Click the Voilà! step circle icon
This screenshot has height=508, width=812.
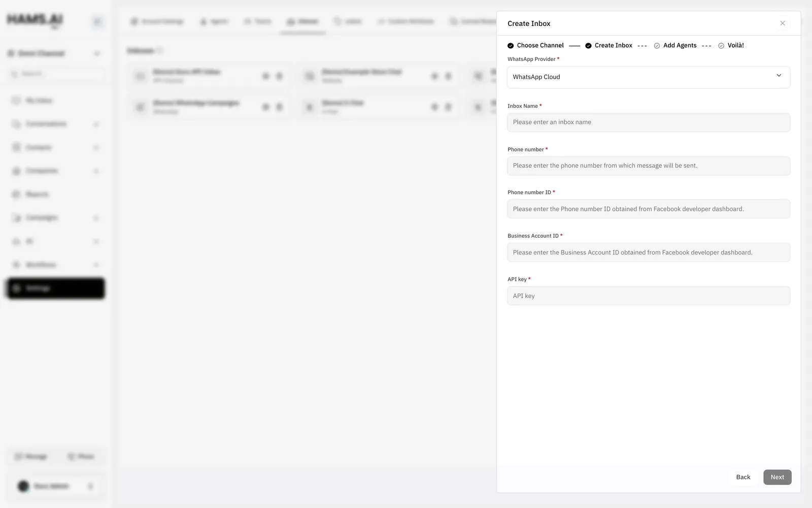(x=721, y=46)
